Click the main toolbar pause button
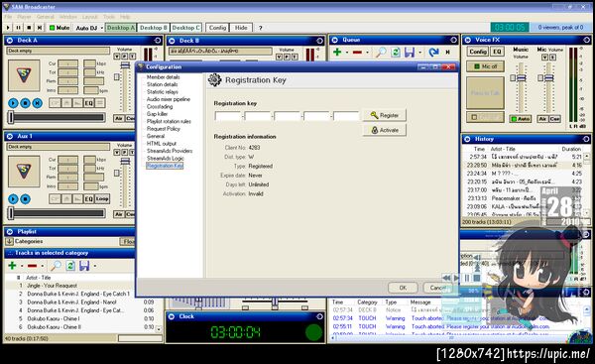The width and height of the screenshot is (595, 364). click(x=19, y=28)
